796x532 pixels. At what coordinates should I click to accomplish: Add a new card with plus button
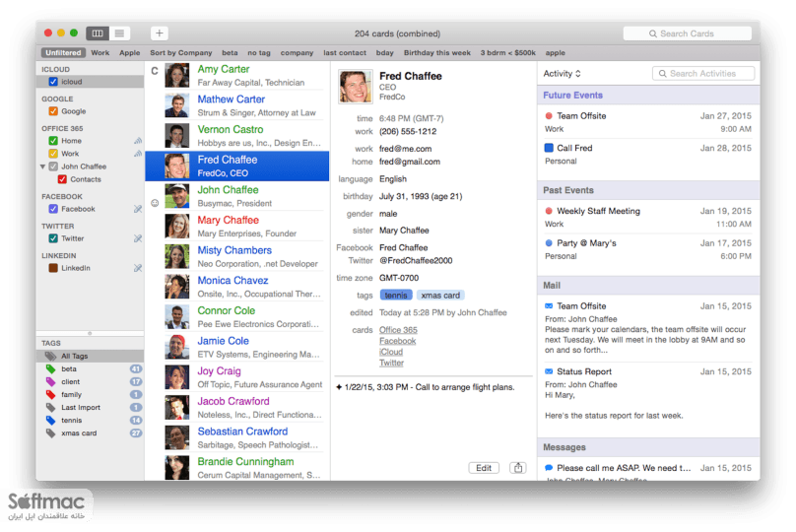pyautogui.click(x=160, y=33)
